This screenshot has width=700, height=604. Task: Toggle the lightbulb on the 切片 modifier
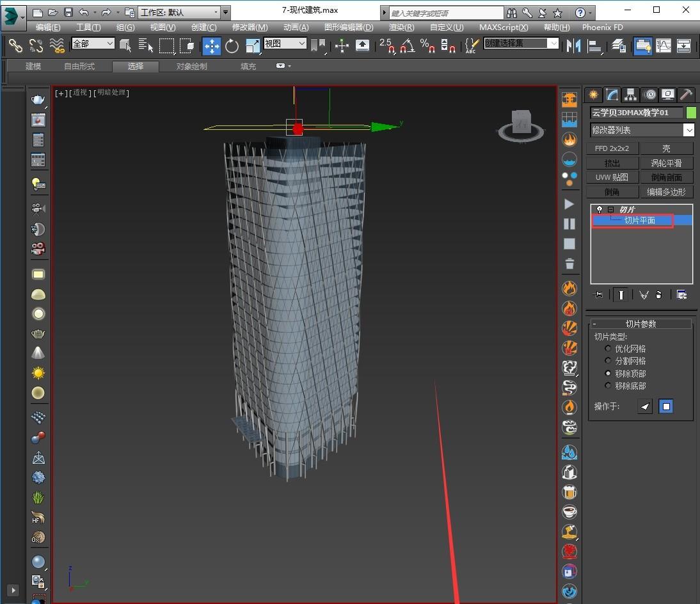point(600,210)
